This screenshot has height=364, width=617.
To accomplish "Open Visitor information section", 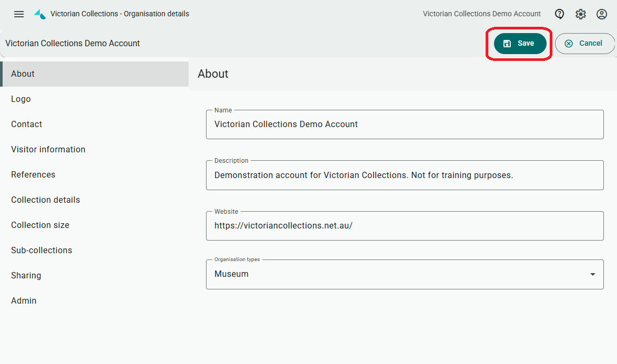I will point(95,149).
